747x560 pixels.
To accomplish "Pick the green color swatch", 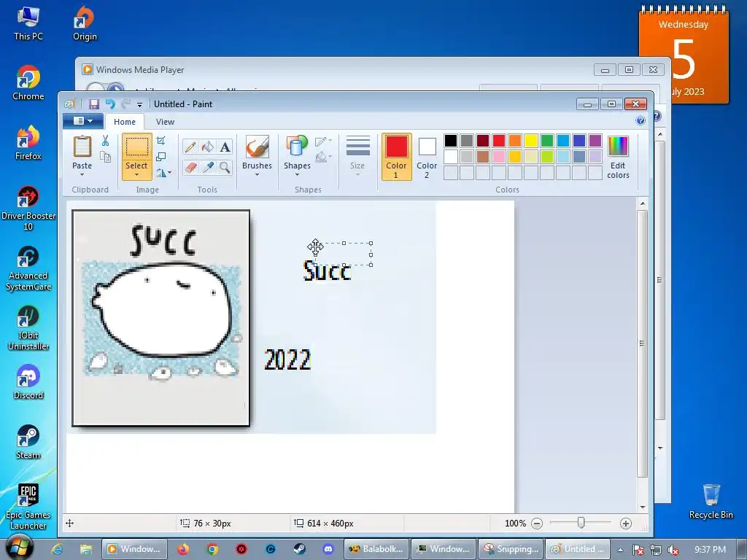I will pos(547,141).
